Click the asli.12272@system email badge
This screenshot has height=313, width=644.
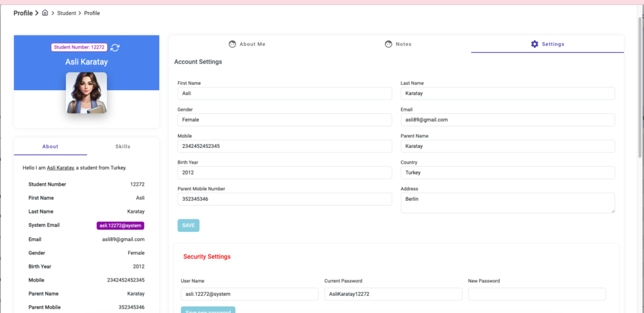pos(120,225)
